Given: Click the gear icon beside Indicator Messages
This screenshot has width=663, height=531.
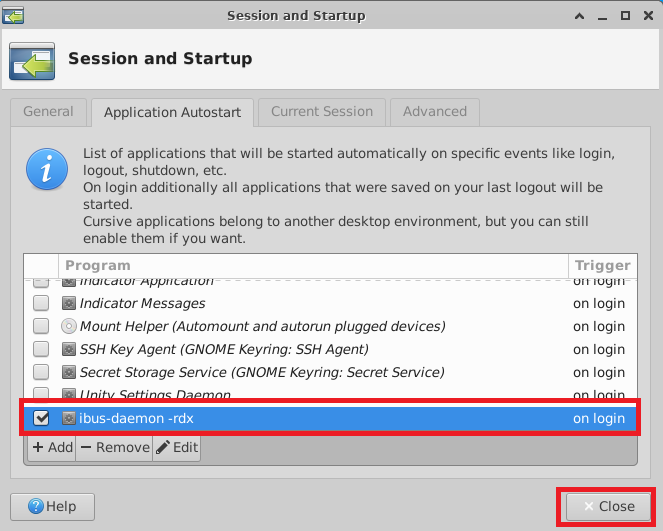Looking at the screenshot, I should (69, 303).
